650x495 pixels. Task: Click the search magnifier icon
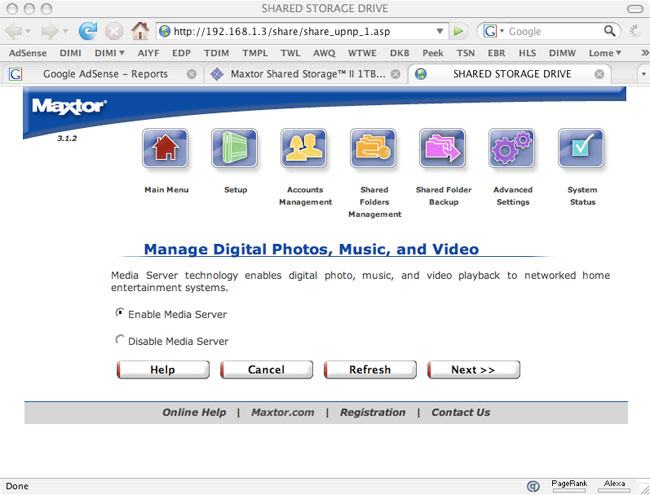(x=609, y=31)
